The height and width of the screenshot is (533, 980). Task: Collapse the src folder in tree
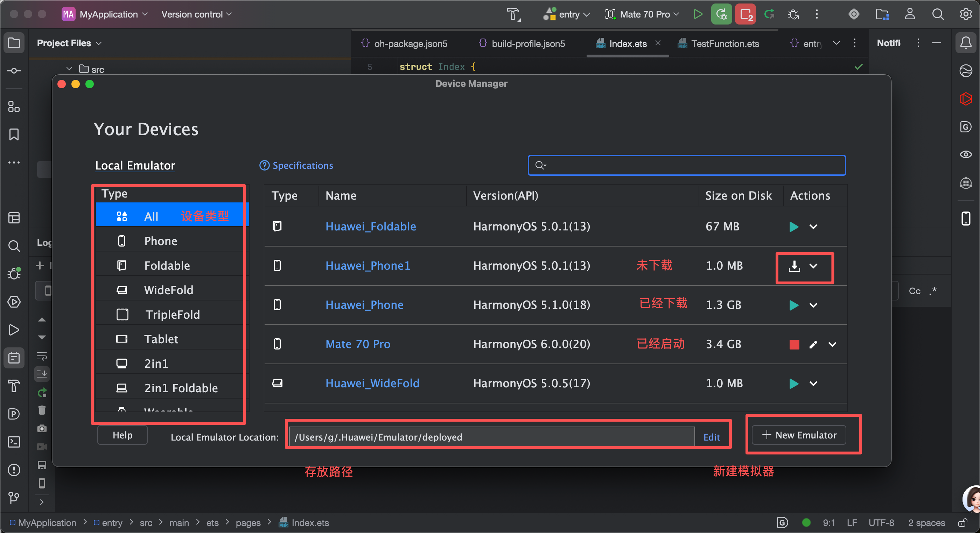click(69, 69)
